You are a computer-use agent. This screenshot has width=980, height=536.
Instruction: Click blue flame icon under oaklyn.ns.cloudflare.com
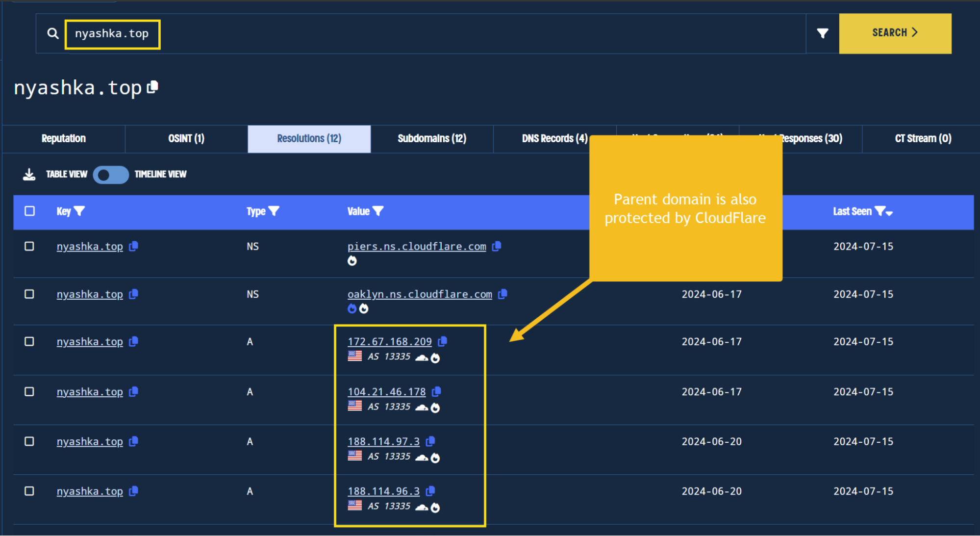pyautogui.click(x=352, y=308)
